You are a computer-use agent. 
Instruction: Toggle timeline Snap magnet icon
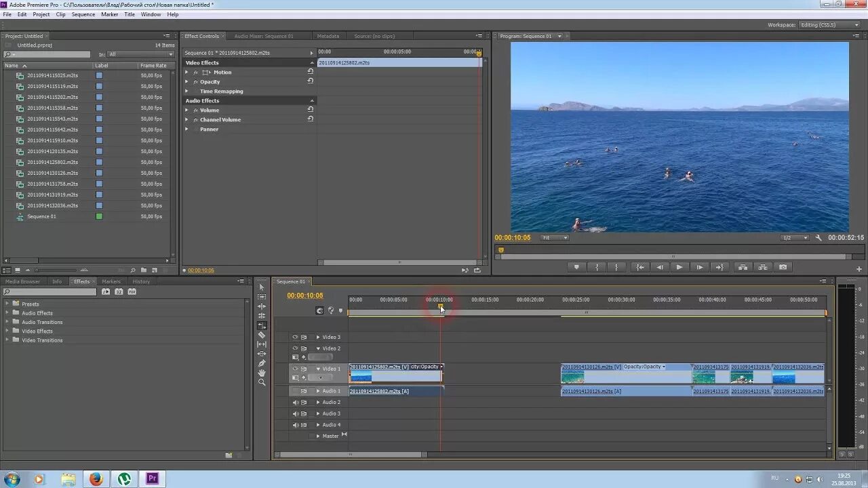320,310
